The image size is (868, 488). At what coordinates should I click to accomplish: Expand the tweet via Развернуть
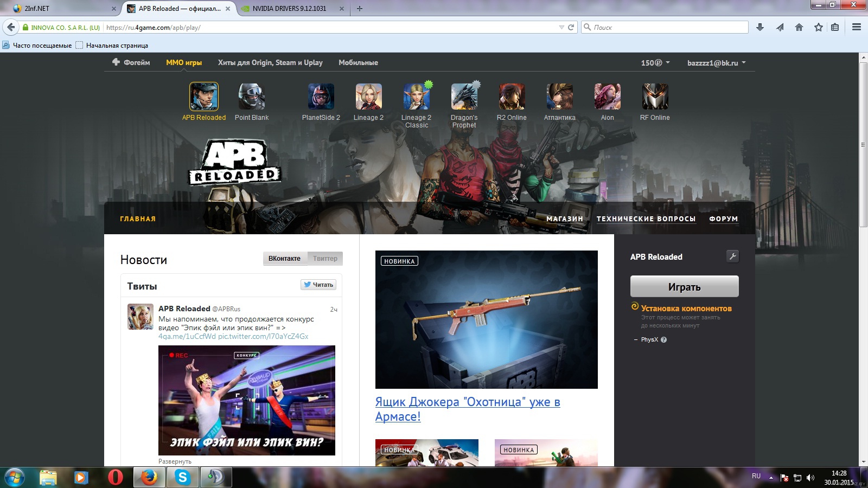click(x=175, y=461)
